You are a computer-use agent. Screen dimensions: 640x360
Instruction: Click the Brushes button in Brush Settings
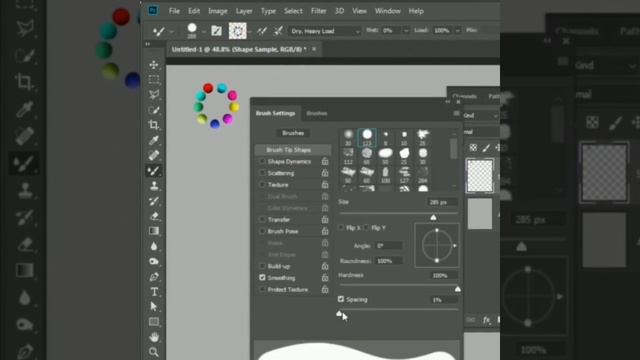293,133
